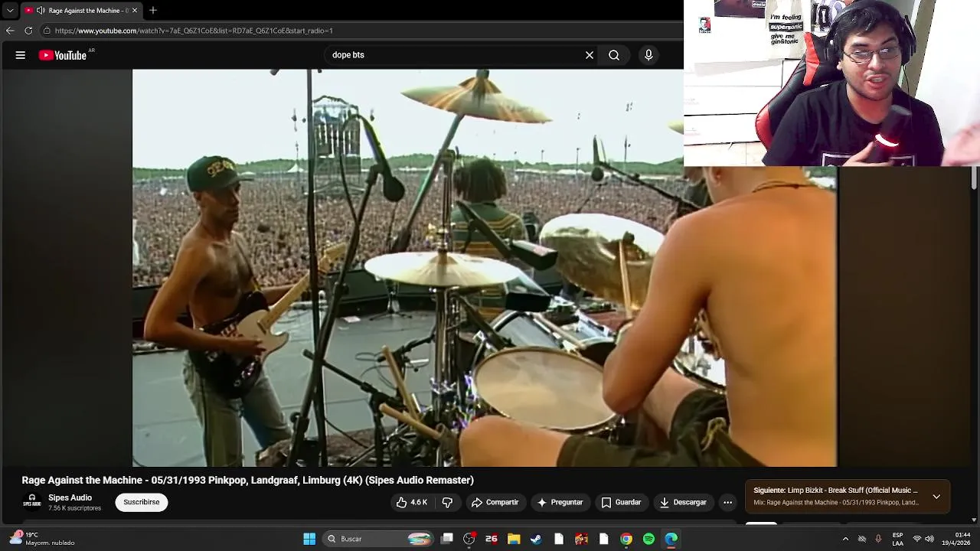
Task: Click the ESP LAA language indicator
Action: pyautogui.click(x=897, y=539)
